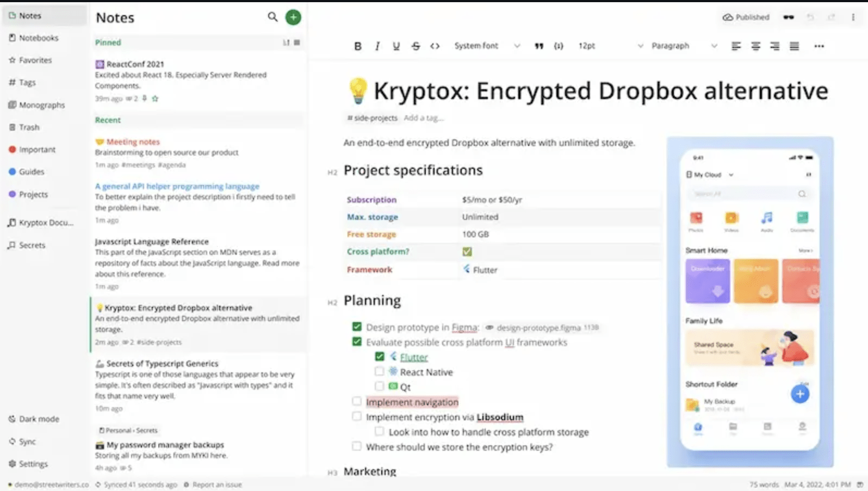Viewport: 868px width, 491px height.
Task: Select the purple Projects color filter
Action: pyautogui.click(x=44, y=194)
